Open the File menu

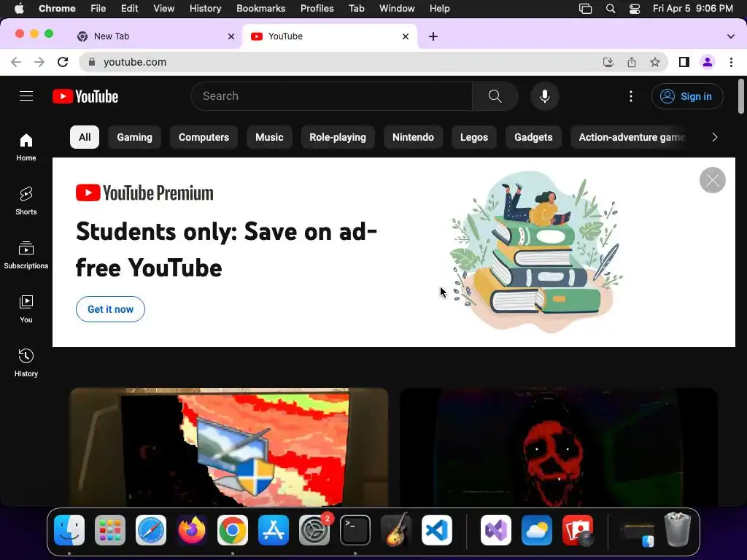point(98,9)
